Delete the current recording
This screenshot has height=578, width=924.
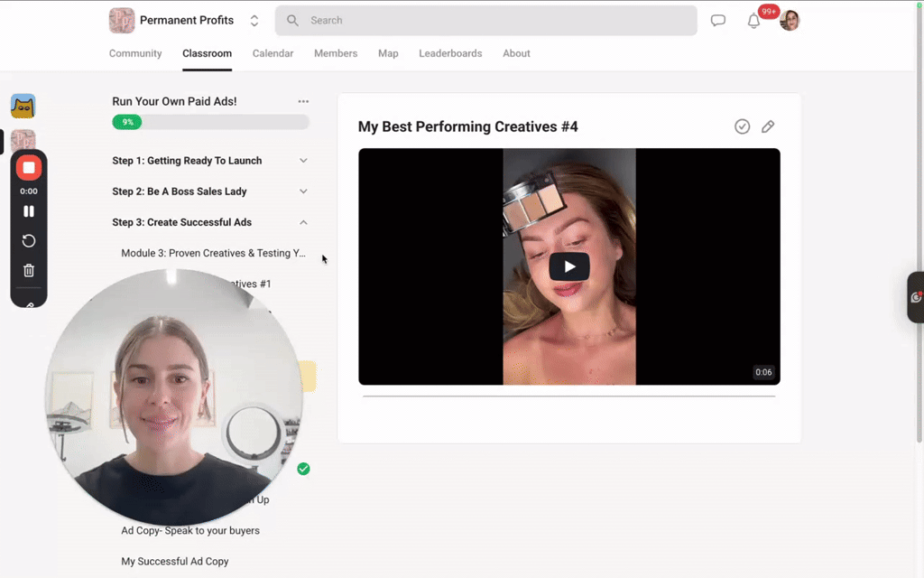(x=28, y=269)
